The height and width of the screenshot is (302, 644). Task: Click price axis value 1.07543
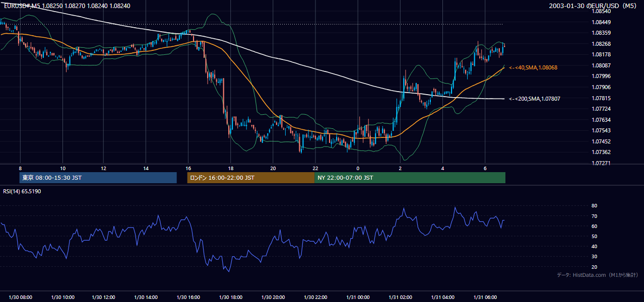[602, 130]
